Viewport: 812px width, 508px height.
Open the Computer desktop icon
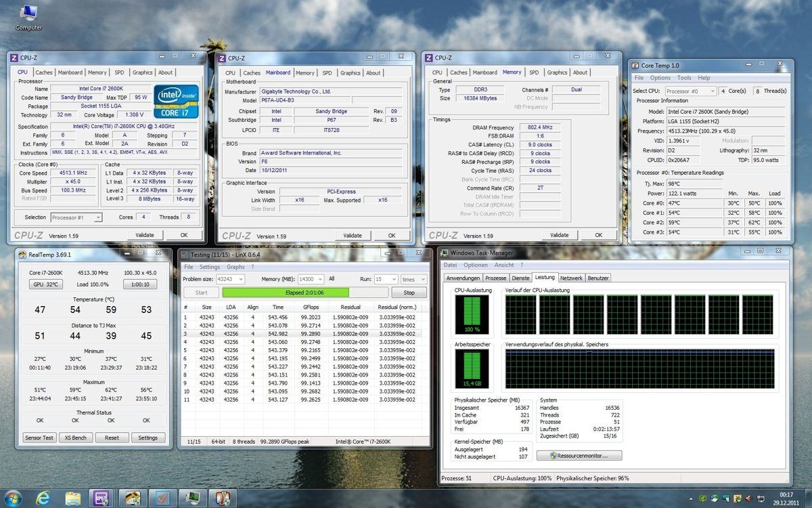point(28,17)
